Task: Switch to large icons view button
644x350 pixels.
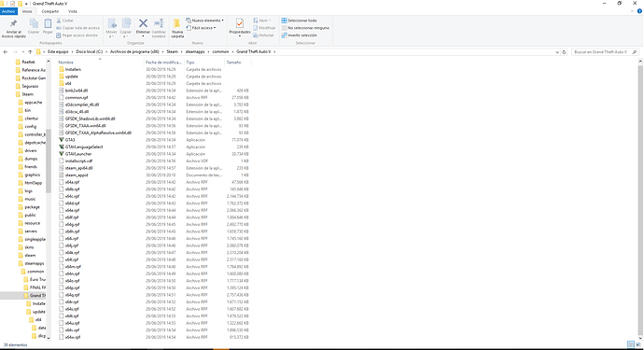Action: [x=637, y=344]
